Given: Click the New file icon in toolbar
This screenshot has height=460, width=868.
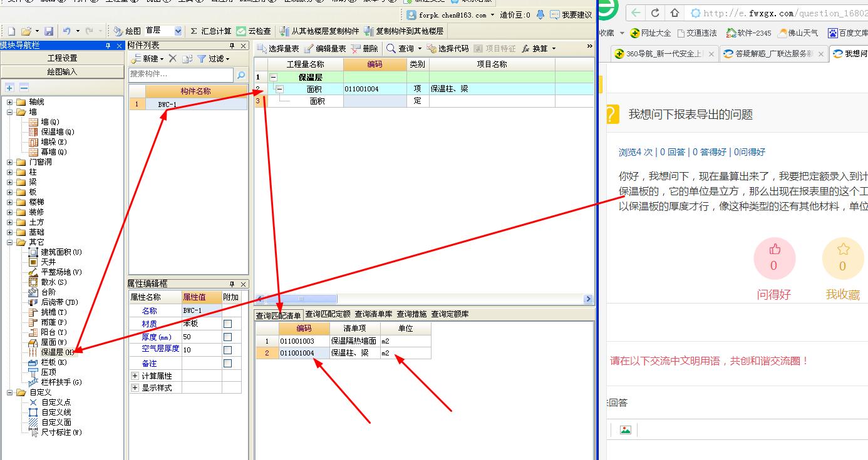Looking at the screenshot, I should (11, 31).
